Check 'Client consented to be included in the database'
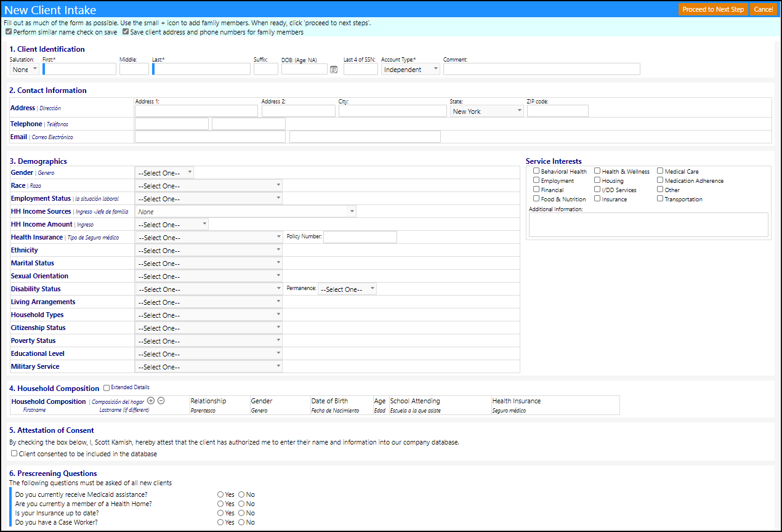782x532 pixels. pos(14,454)
